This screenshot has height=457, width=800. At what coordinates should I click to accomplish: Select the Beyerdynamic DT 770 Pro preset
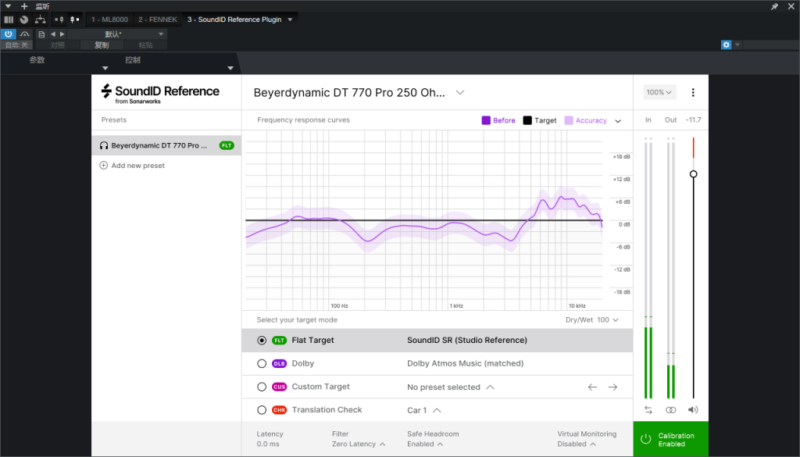tap(160, 145)
